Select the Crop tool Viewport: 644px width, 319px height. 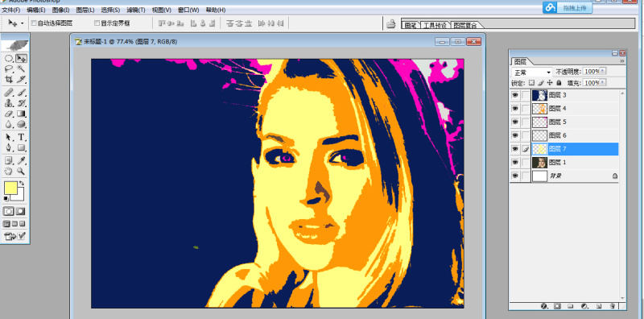(x=9, y=79)
